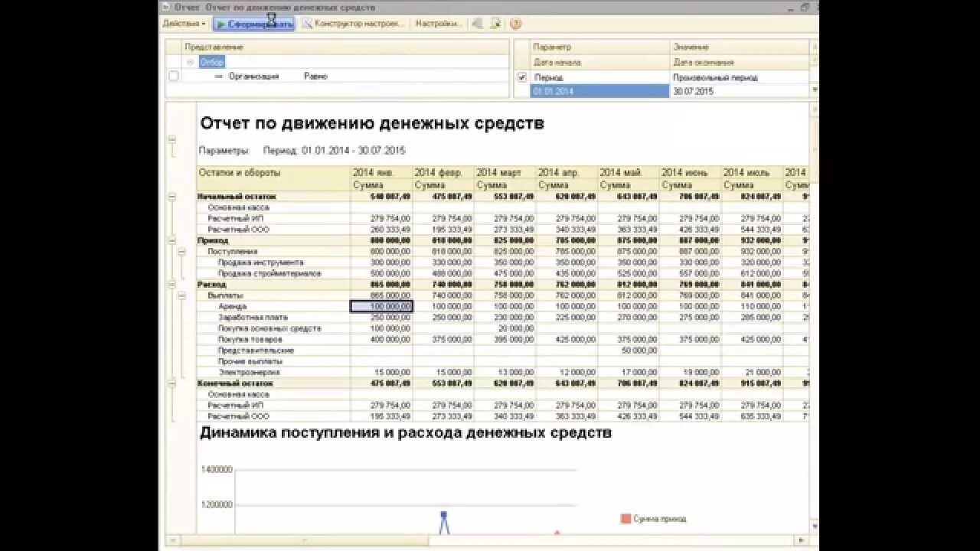Screen dimensions: 980x551
Task: Select the Заработная плата row label
Action: pyautogui.click(x=253, y=317)
